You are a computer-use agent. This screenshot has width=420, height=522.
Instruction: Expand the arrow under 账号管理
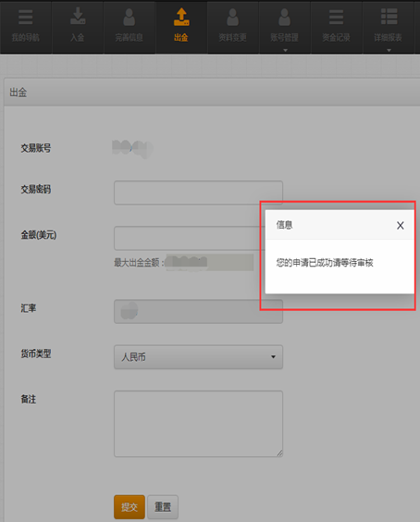(x=285, y=50)
